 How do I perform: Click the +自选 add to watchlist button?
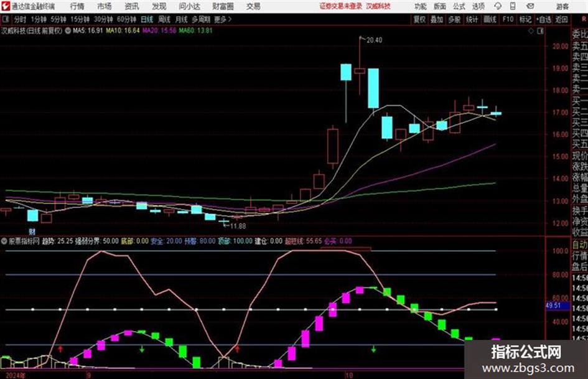coord(544,19)
